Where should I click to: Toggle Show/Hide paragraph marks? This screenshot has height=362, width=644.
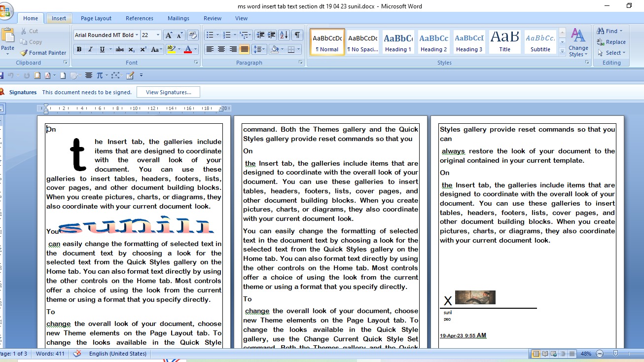297,35
